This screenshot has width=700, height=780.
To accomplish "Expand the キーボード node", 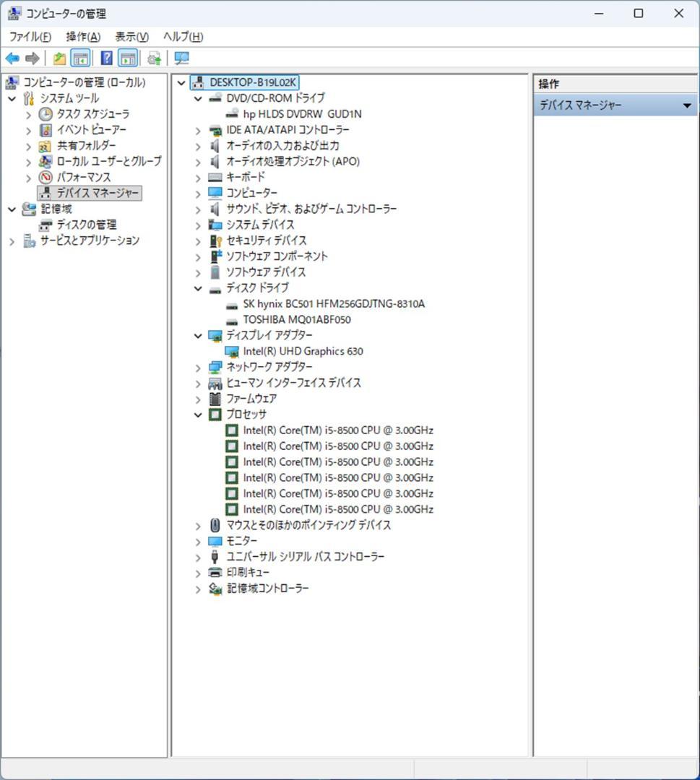I will [x=197, y=177].
